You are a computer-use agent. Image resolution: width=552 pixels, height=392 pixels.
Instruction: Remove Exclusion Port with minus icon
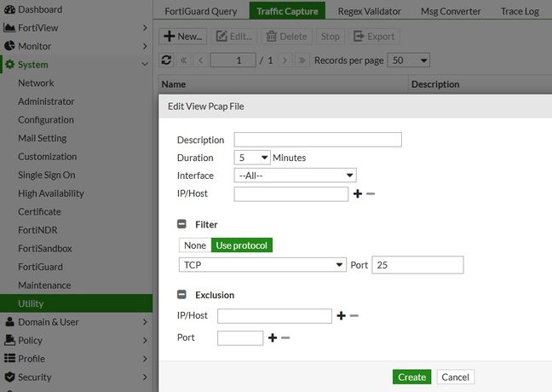click(285, 337)
